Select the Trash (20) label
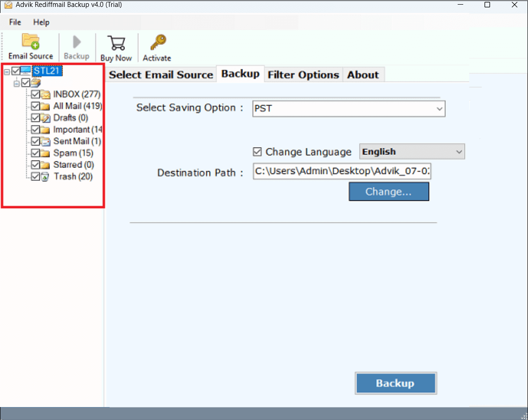 pyautogui.click(x=74, y=176)
